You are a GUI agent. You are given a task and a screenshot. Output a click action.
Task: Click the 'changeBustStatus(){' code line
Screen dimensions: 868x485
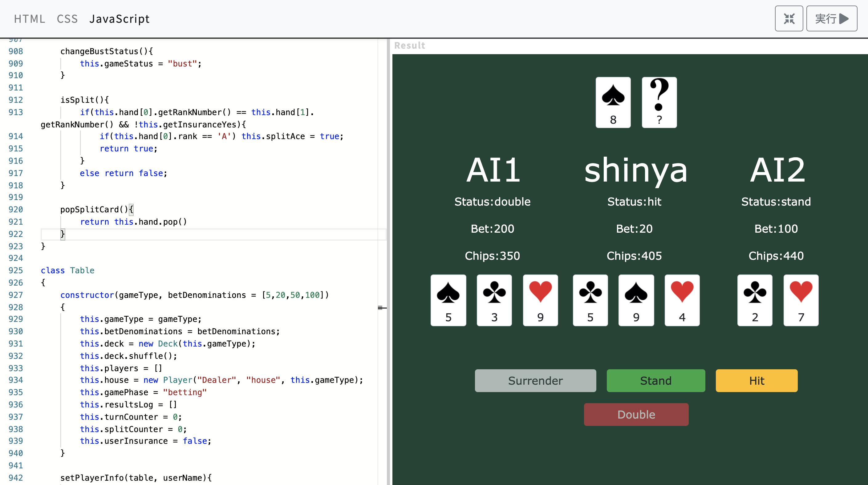107,51
